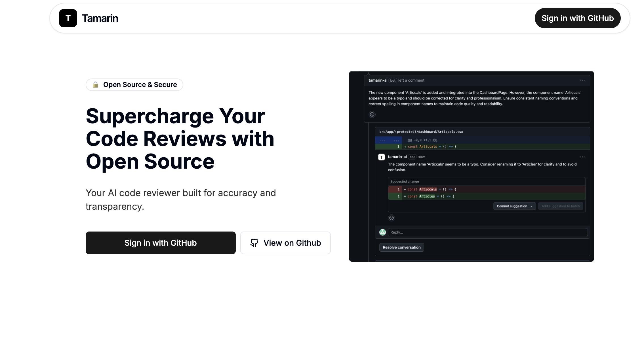
Task: Open the code review screenshot preview
Action: pos(472,166)
